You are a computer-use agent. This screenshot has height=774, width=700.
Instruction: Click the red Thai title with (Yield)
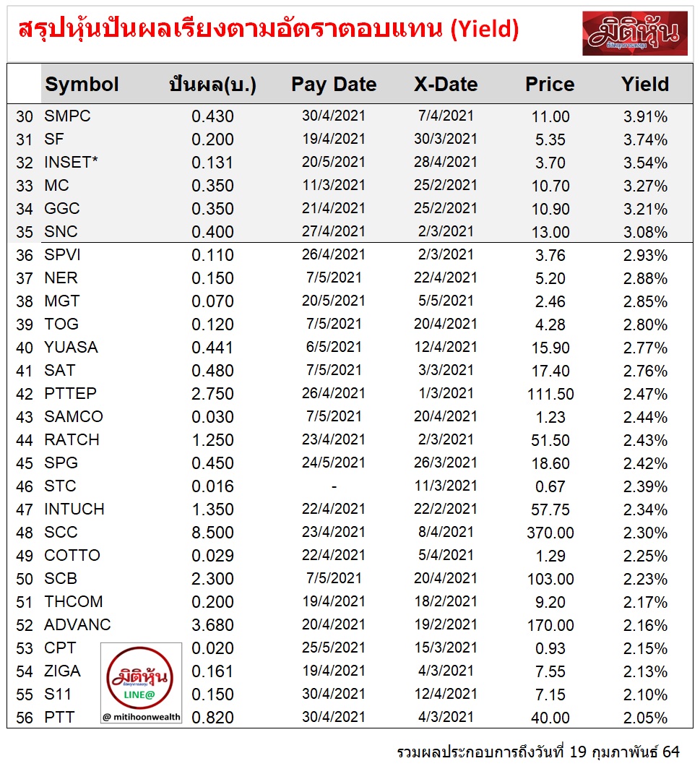(x=268, y=31)
